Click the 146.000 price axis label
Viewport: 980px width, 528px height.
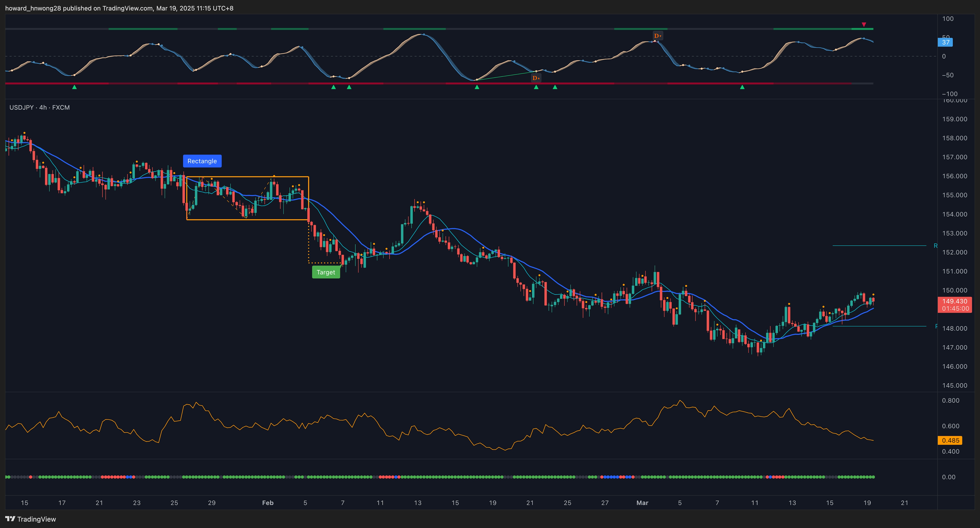tap(954, 367)
